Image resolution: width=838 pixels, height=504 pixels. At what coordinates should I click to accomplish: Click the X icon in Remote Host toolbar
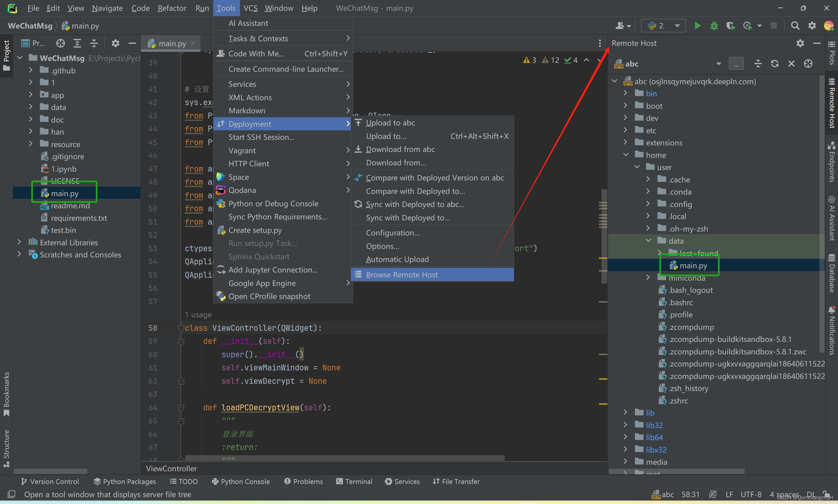[x=791, y=64]
